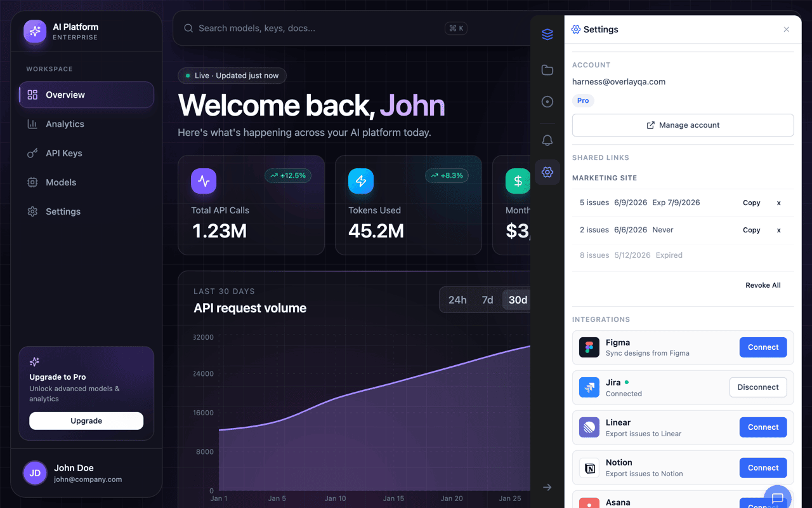The image size is (812, 508).
Task: Switch chart range to 7d
Action: (x=487, y=300)
